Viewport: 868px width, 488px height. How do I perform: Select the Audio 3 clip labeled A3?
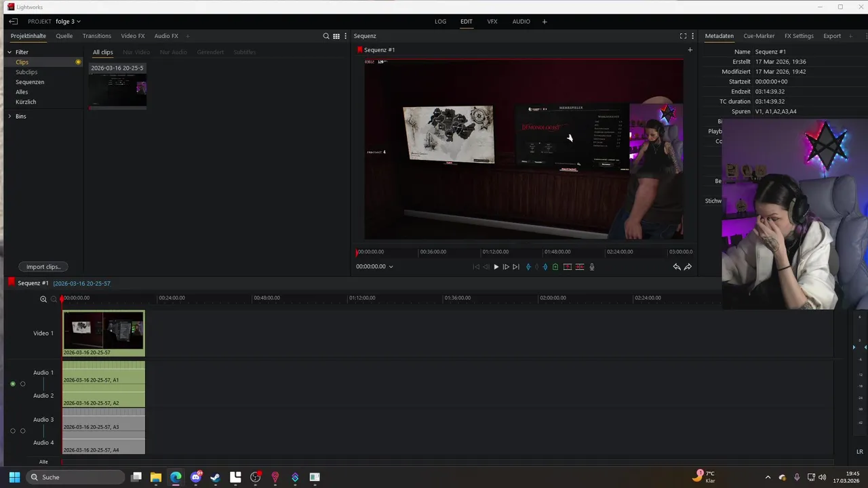coord(104,420)
